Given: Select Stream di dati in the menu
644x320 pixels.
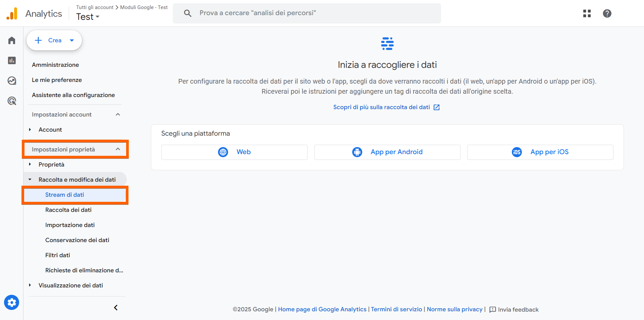Looking at the screenshot, I should coord(65,195).
